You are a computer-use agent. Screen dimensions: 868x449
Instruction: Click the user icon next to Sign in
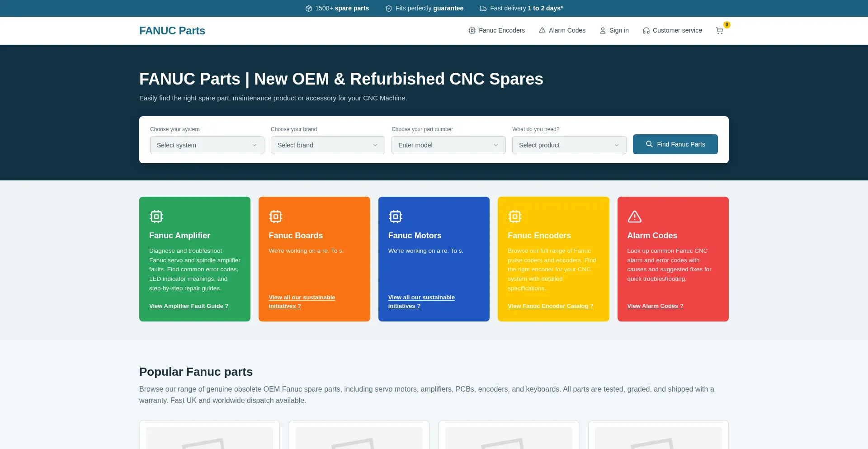[x=603, y=31]
